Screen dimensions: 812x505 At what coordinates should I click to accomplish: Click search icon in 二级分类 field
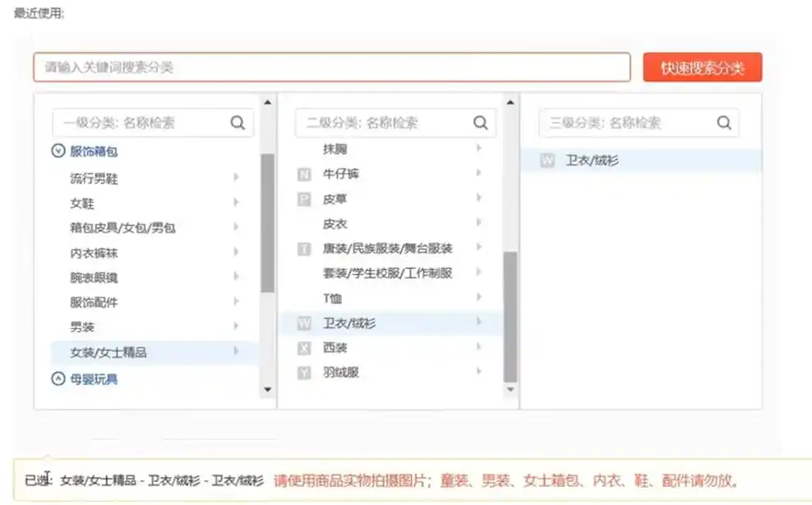[480, 123]
